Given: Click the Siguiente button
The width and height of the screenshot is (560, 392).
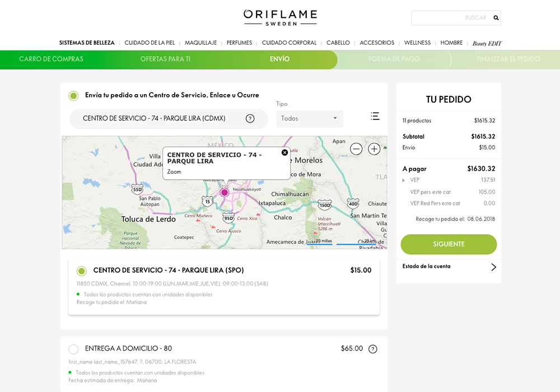Looking at the screenshot, I should click(x=449, y=245).
